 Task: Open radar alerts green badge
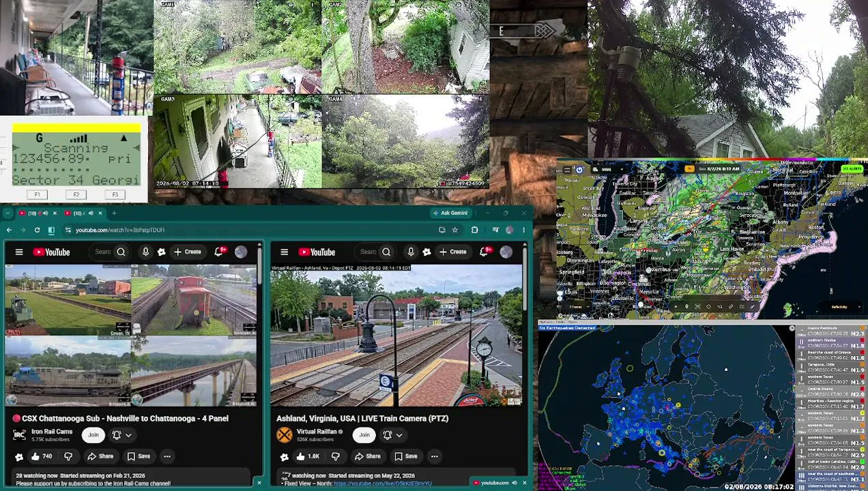coord(852,168)
